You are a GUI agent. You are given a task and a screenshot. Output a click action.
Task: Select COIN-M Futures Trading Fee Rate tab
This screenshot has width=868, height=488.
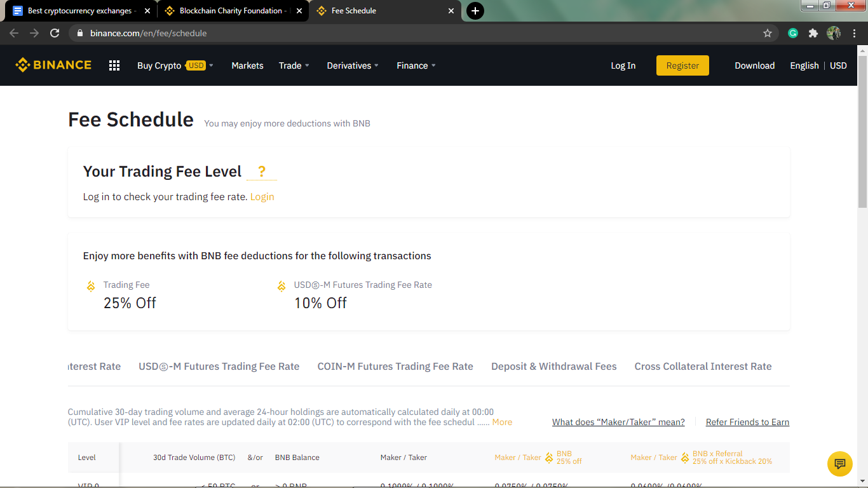pos(395,367)
